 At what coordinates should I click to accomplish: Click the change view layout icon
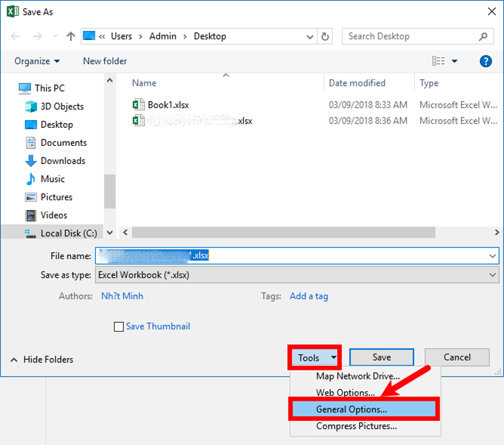tap(438, 61)
